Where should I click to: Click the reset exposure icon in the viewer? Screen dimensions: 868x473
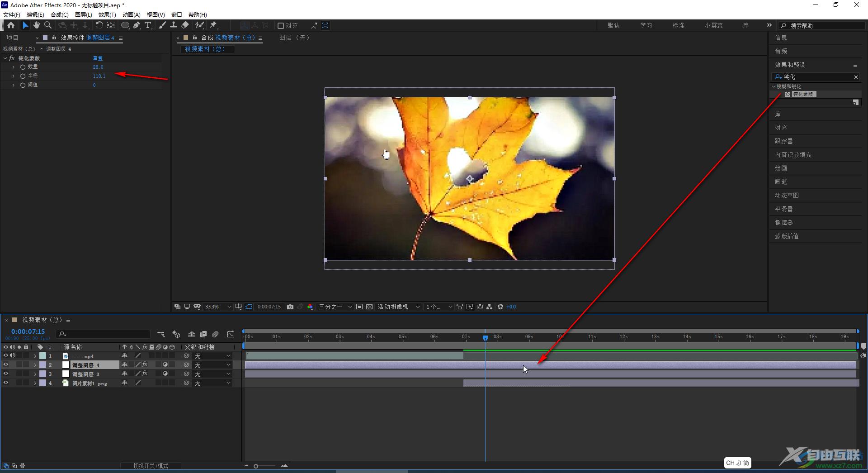[x=500, y=307]
